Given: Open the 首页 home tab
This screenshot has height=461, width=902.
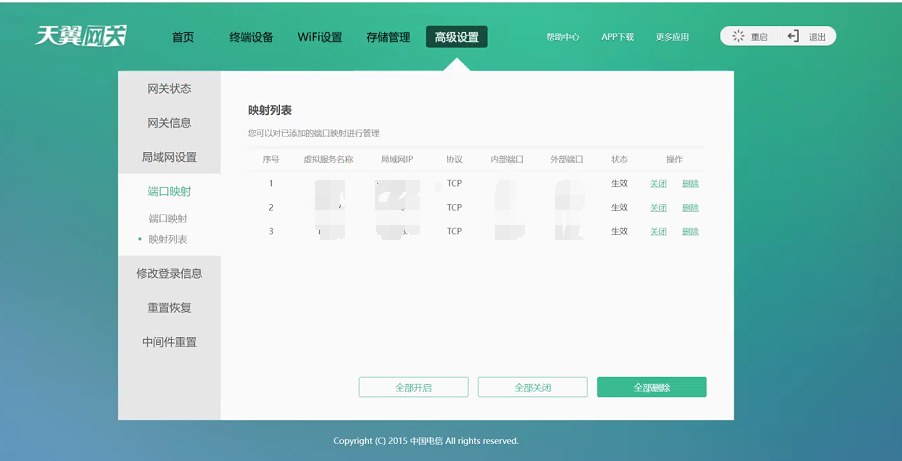Looking at the screenshot, I should tap(183, 37).
